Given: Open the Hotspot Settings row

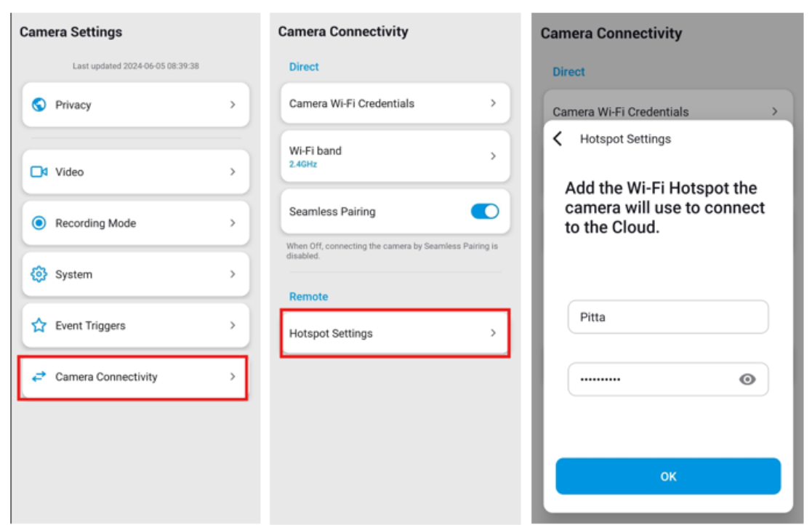Looking at the screenshot, I should coord(395,333).
